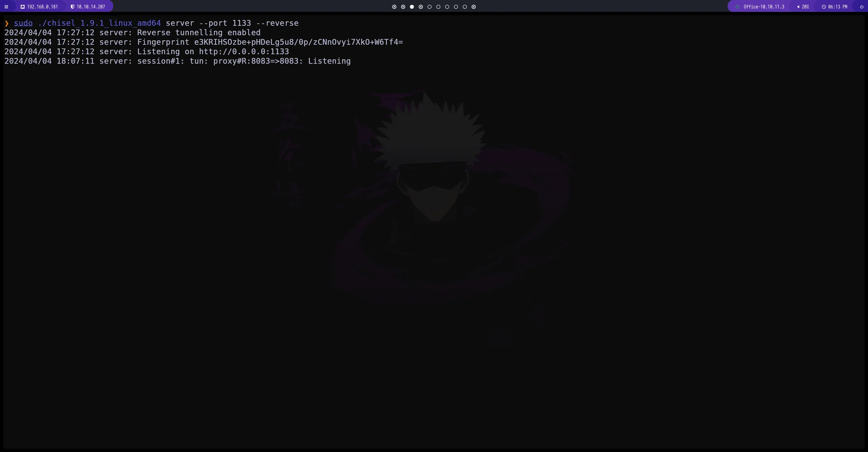Mute via the speaker volume icon
Image resolution: width=868 pixels, height=452 pixels.
[798, 7]
